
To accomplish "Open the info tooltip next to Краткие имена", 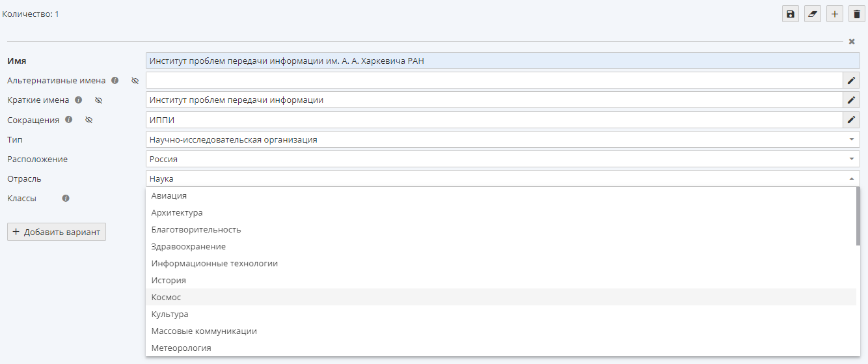I will coord(79,100).
